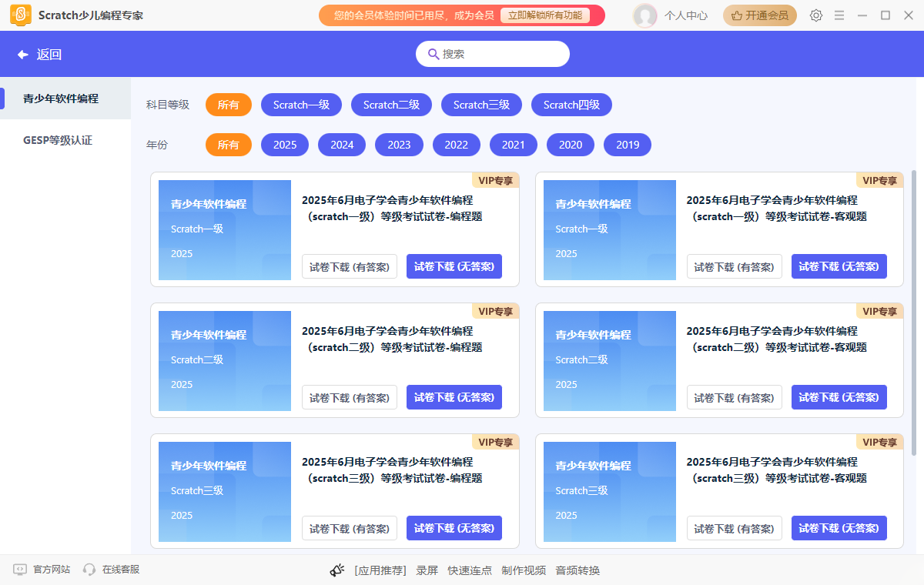The image size is (924, 585).
Task: Open the Scratch app logo icon
Action: click(x=21, y=15)
